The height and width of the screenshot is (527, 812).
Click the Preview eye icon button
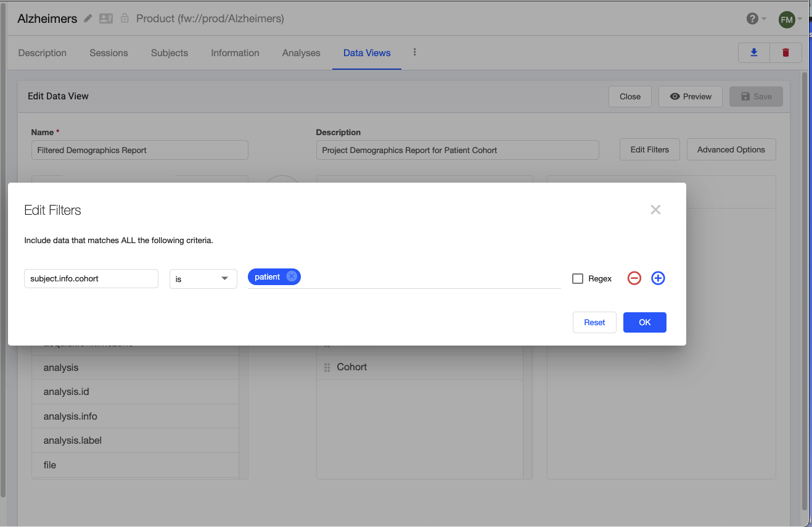point(690,96)
